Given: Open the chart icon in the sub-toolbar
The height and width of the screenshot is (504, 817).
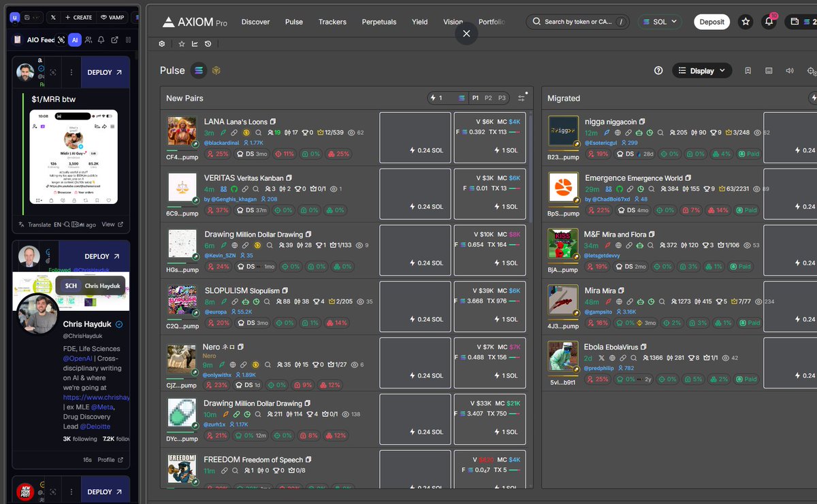Looking at the screenshot, I should coord(195,44).
